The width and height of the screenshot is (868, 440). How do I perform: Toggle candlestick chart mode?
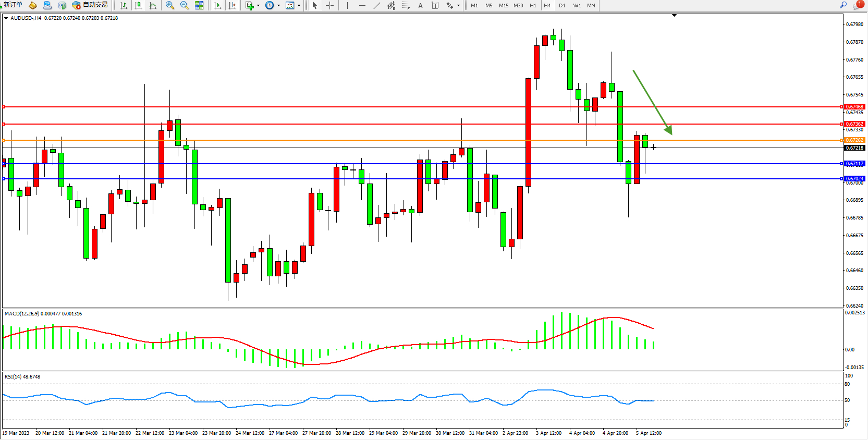click(138, 5)
